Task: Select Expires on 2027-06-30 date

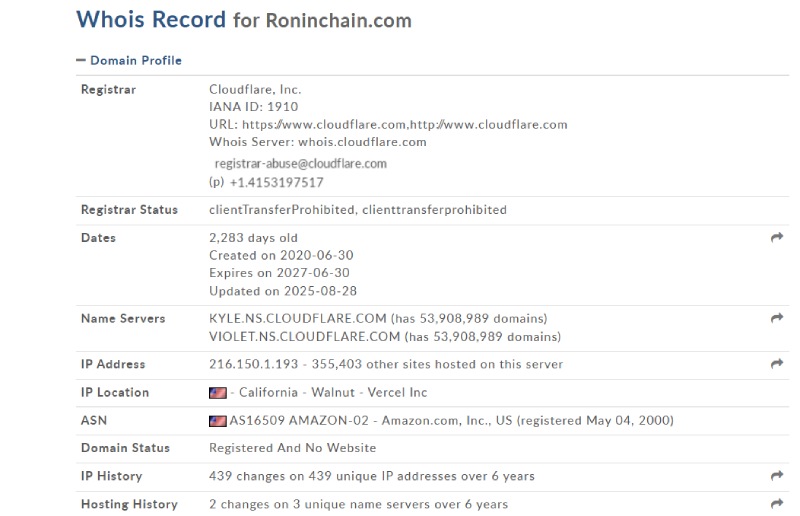Action: click(280, 273)
